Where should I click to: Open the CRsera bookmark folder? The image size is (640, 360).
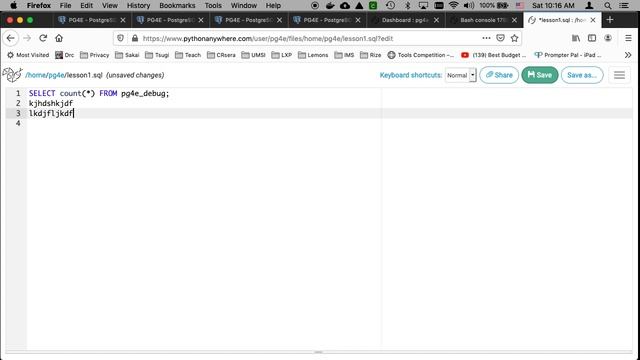pos(221,55)
